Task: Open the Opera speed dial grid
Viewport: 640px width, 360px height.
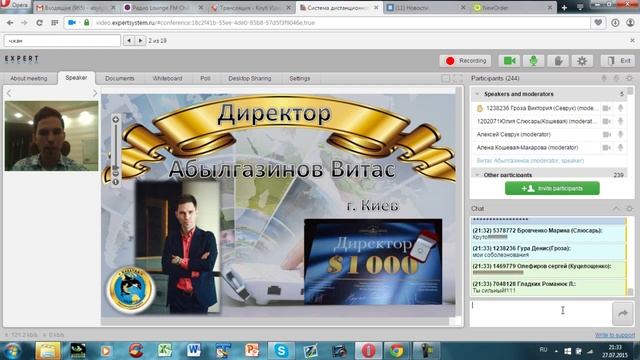Action: coord(55,23)
